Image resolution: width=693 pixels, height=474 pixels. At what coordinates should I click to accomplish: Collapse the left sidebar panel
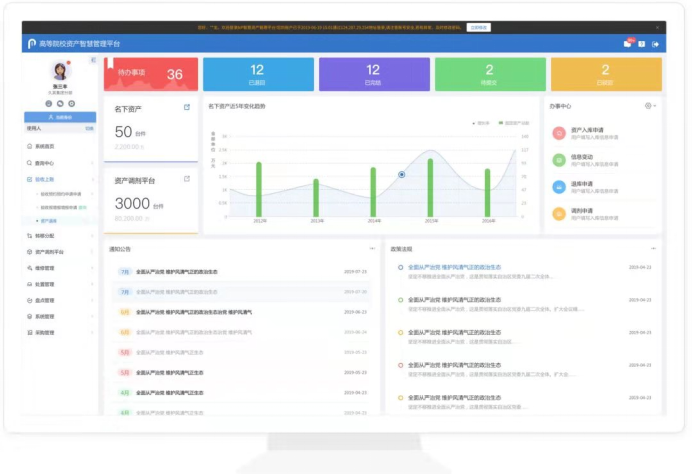point(94,61)
